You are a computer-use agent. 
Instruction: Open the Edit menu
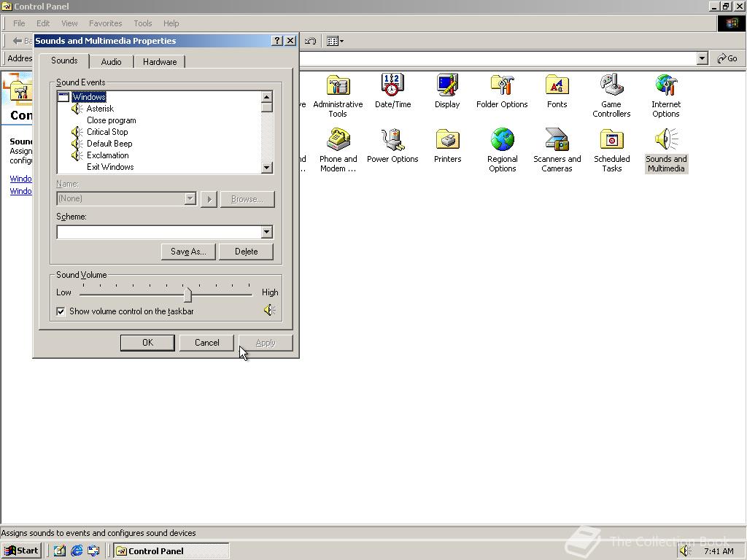click(43, 23)
